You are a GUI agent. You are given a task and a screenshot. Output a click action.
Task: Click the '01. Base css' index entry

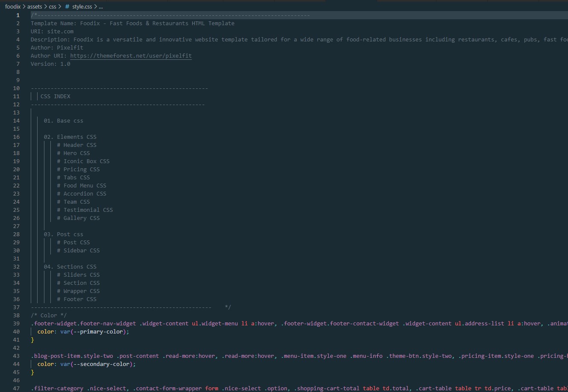[x=63, y=121]
